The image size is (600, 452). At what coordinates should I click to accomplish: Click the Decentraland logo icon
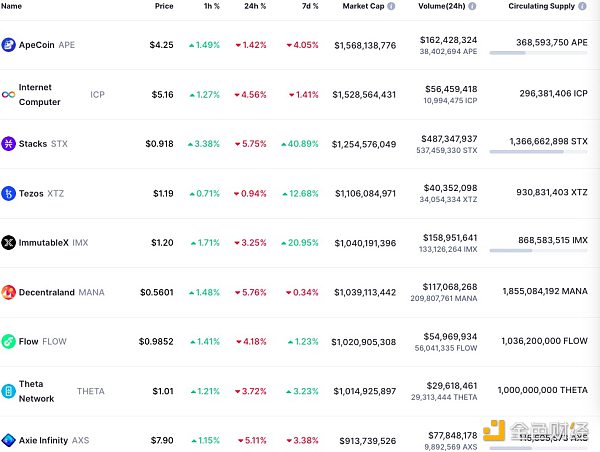(x=9, y=292)
